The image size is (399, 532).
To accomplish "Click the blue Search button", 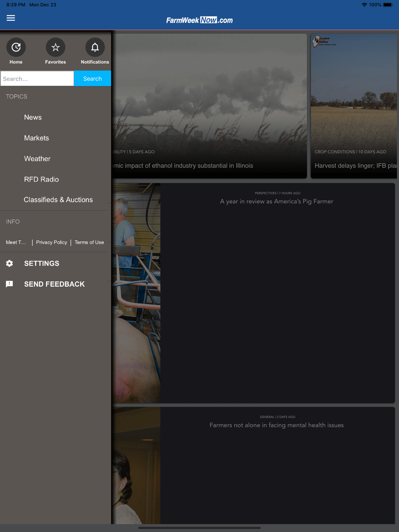I will [x=93, y=79].
